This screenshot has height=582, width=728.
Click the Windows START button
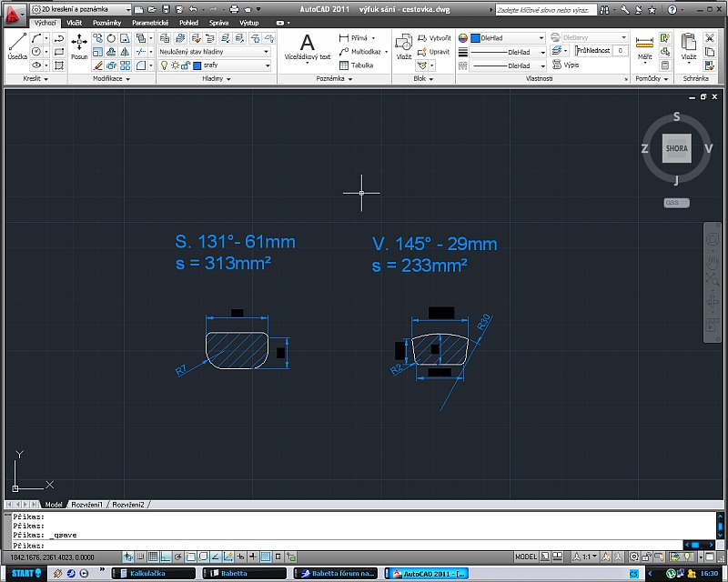[26, 573]
